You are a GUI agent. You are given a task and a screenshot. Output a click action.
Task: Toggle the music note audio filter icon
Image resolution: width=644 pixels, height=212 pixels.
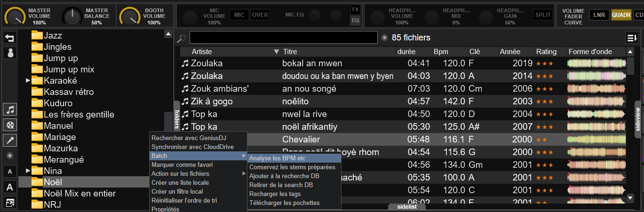tap(10, 110)
